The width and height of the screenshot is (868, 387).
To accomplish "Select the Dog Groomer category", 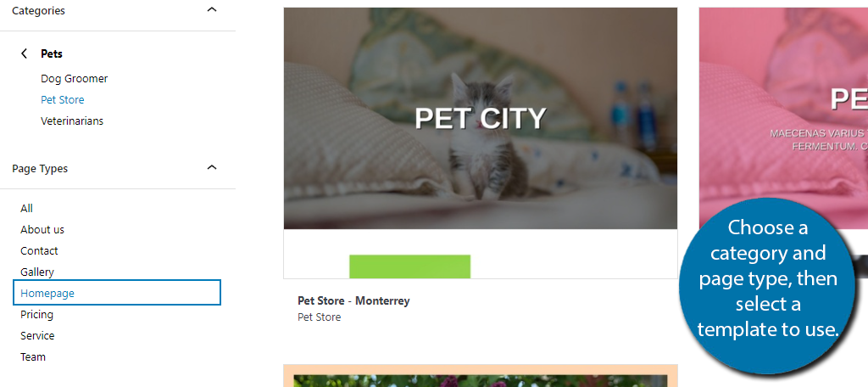I will click(75, 79).
